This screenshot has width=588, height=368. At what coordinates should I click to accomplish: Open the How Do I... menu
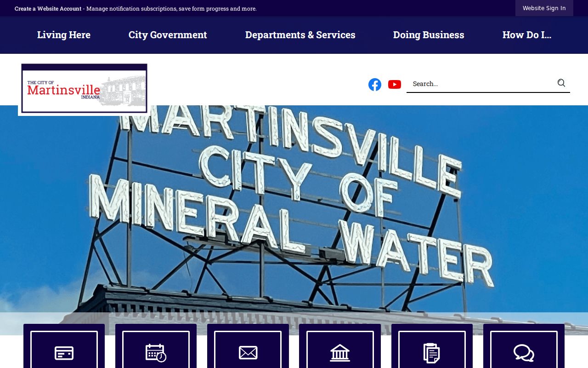527,35
